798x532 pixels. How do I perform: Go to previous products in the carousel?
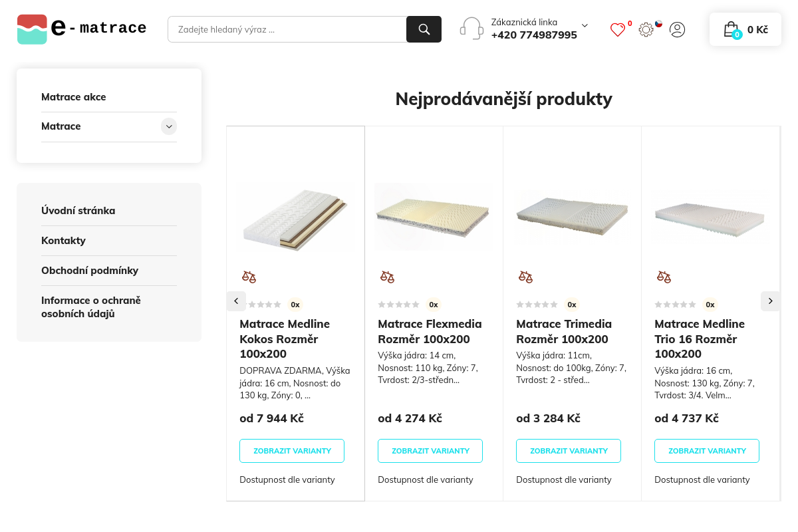tap(236, 301)
